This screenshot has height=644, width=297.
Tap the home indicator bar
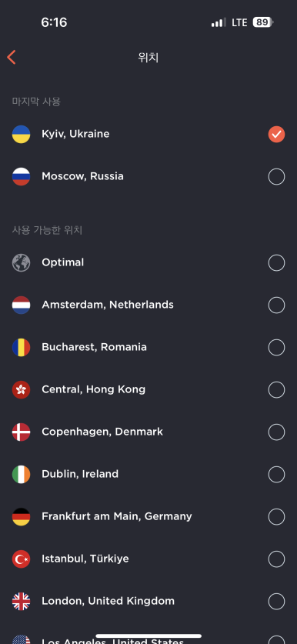point(148,636)
